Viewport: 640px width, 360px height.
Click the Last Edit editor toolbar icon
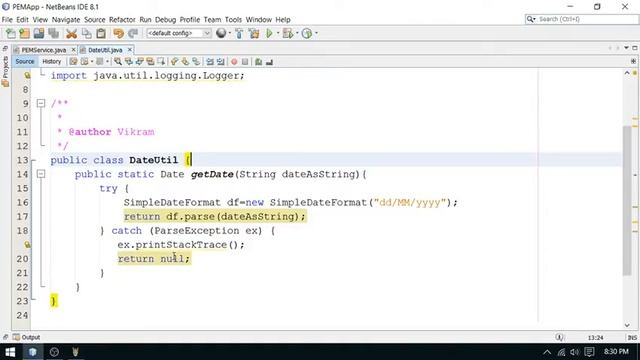click(x=73, y=62)
